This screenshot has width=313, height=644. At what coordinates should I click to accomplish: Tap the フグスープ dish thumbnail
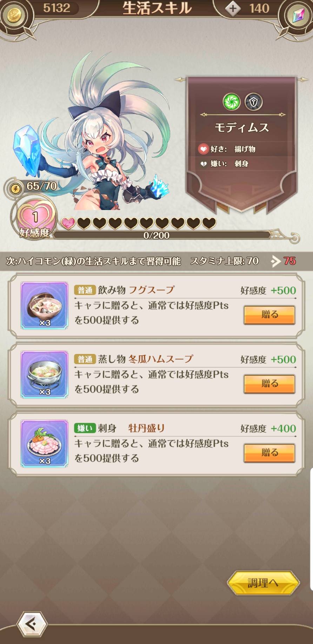coord(45,305)
